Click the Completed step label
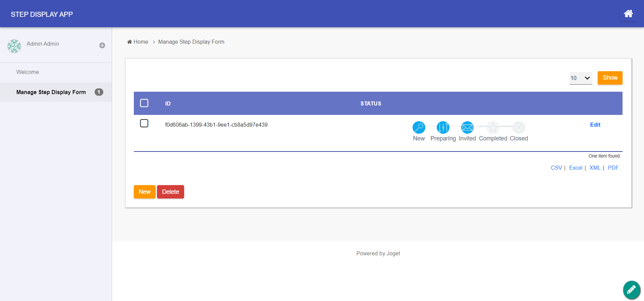 tap(493, 138)
